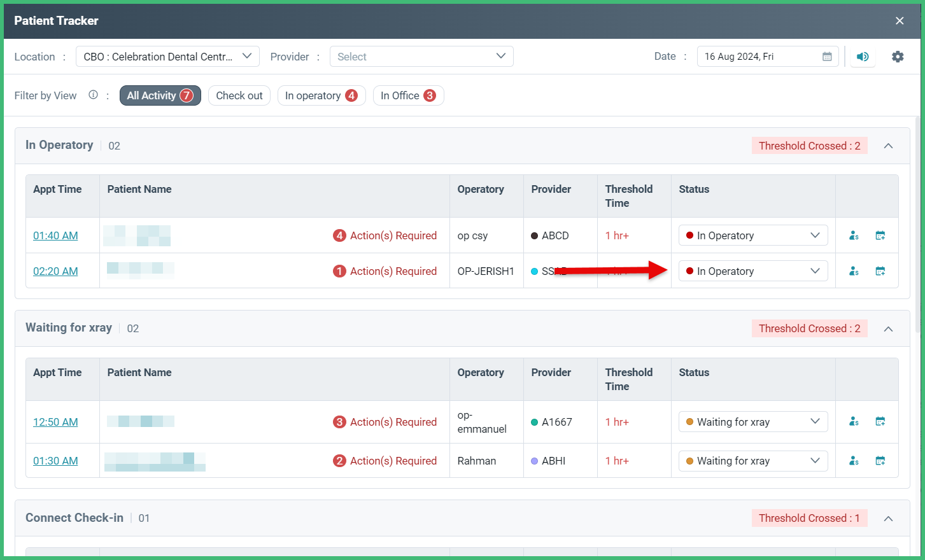The width and height of the screenshot is (925, 560).
Task: Collapse the Waiting for xray section
Action: 888,328
